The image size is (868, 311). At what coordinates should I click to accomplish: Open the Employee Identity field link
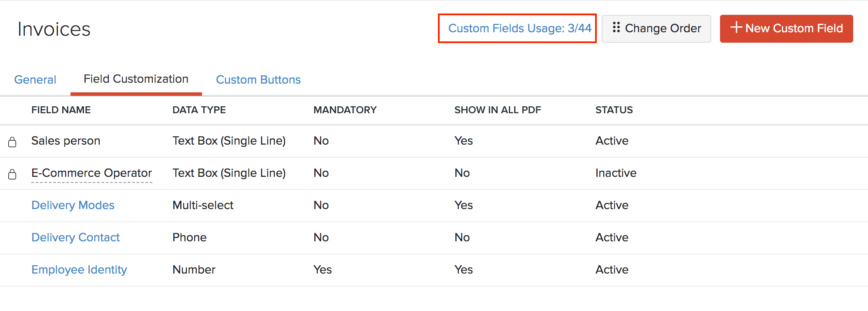pos(79,270)
